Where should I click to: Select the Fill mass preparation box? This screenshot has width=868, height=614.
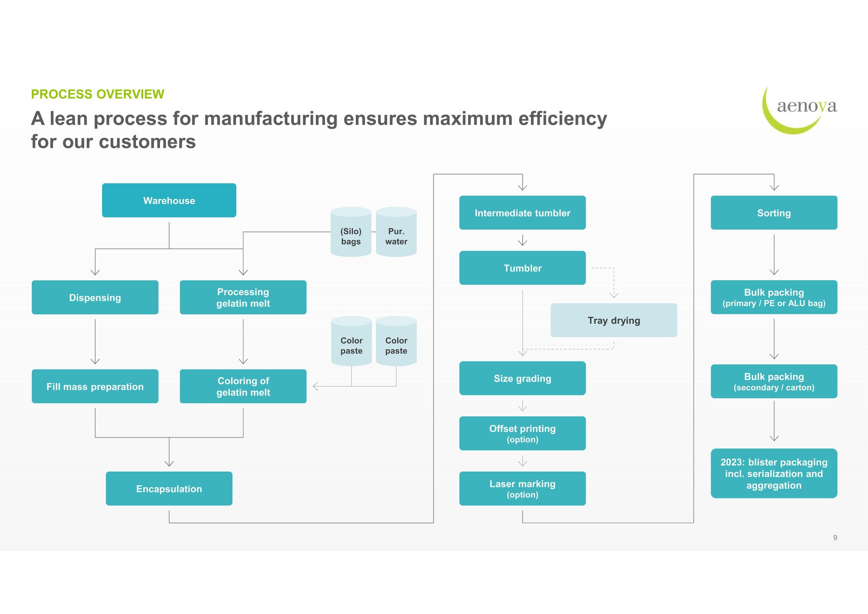coord(95,387)
